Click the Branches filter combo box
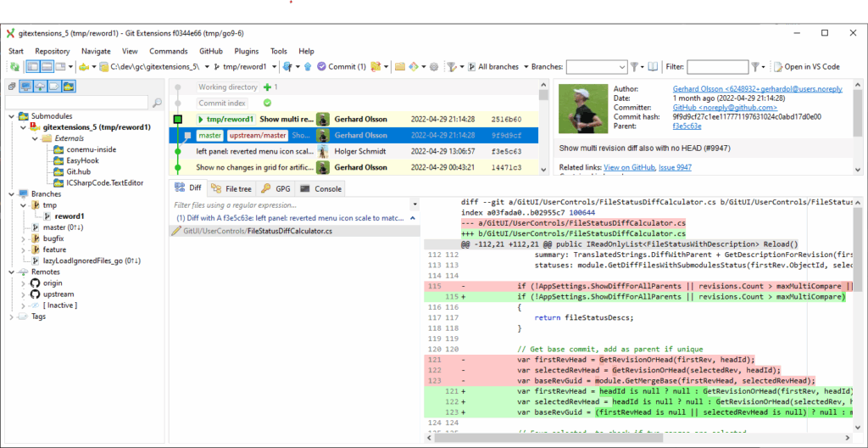 (x=597, y=66)
